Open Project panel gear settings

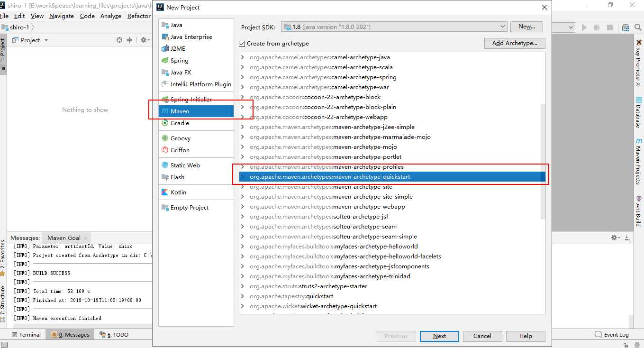pos(145,40)
